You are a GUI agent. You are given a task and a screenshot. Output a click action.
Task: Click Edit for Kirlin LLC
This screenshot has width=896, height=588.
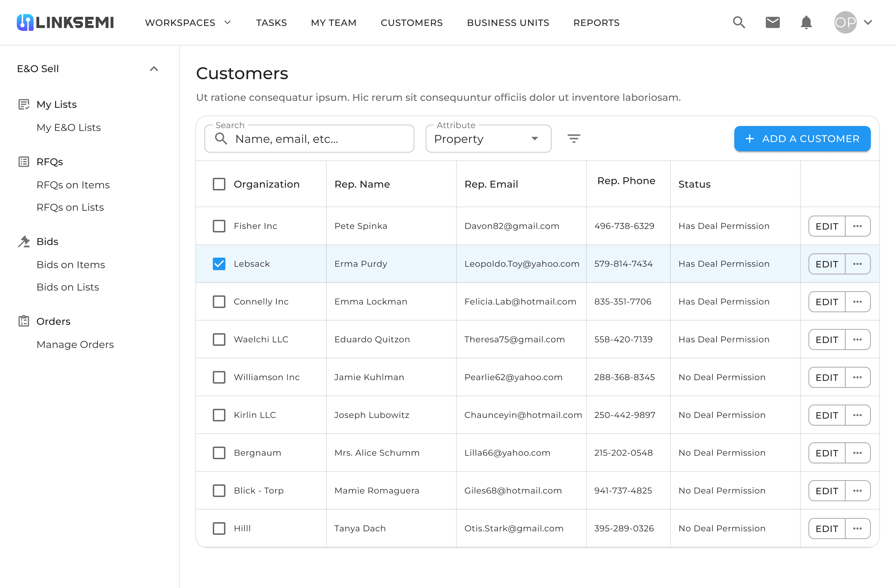(x=827, y=415)
